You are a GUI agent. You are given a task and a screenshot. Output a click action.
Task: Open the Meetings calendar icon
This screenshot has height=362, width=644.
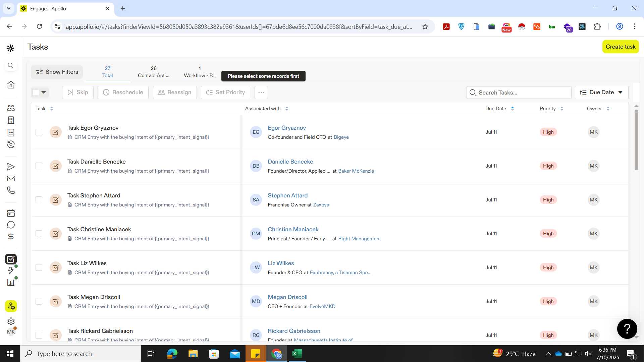point(11,213)
